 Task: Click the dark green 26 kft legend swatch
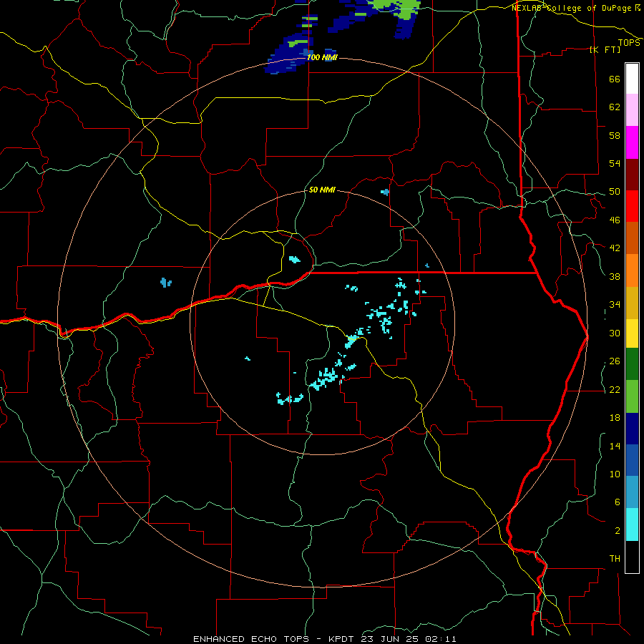tap(632, 364)
